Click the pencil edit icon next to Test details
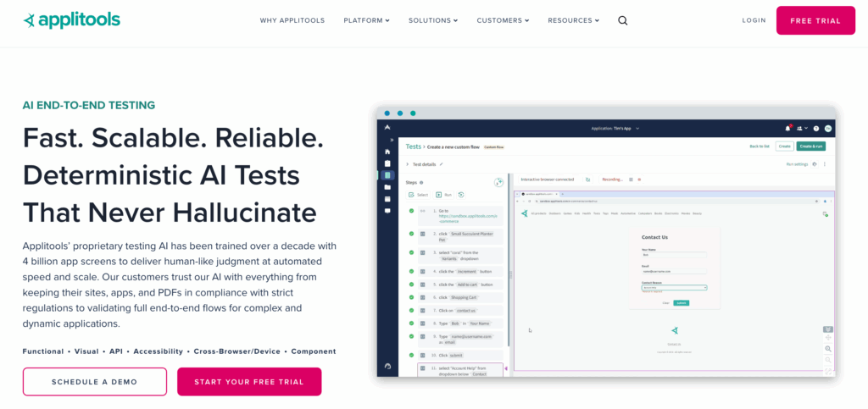868x409 pixels. click(441, 164)
